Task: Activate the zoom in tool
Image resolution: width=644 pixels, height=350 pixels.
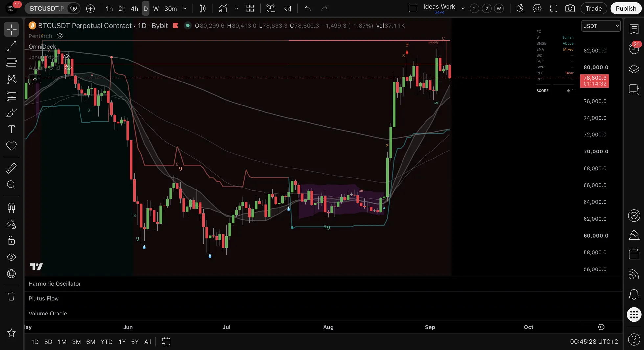Action: (11, 185)
